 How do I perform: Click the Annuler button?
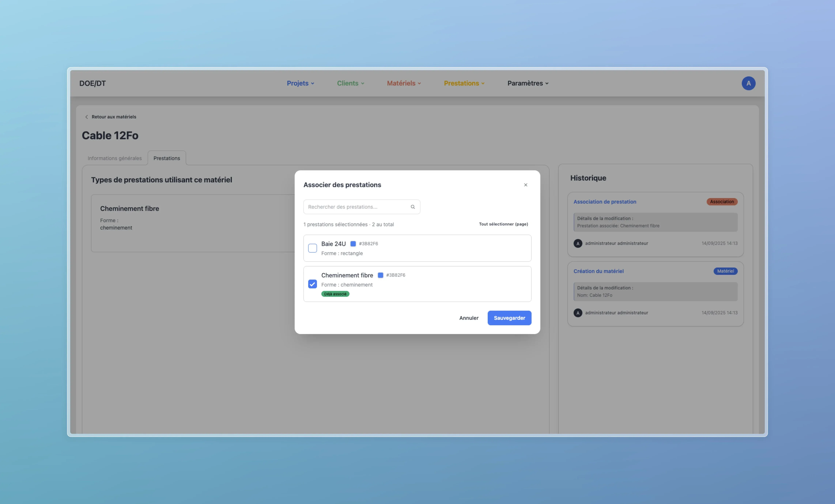coord(469,318)
